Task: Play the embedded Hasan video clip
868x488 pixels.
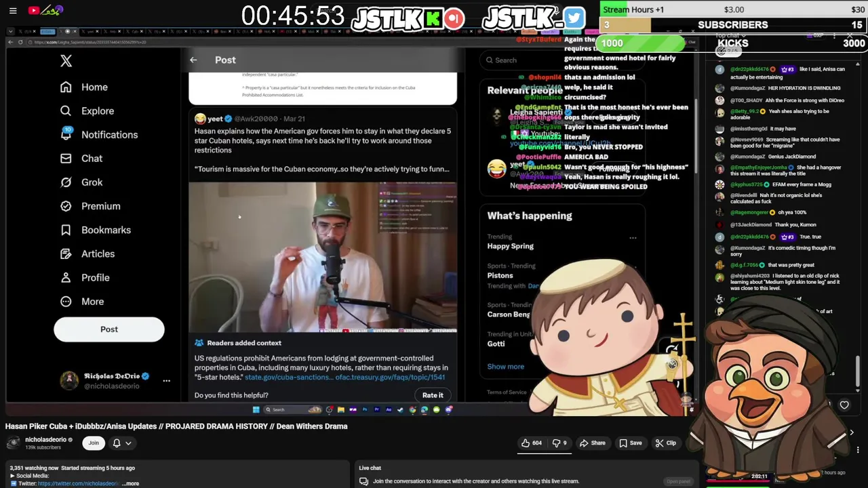Action: [323, 257]
